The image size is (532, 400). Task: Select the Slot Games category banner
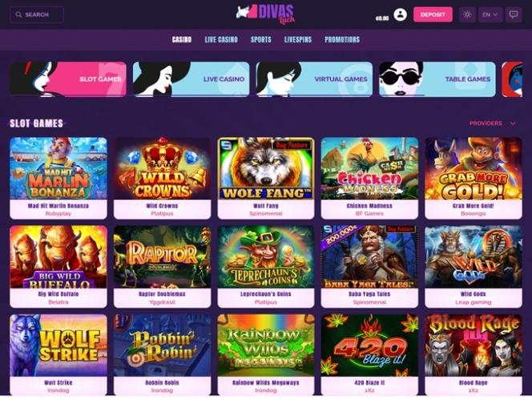68,79
